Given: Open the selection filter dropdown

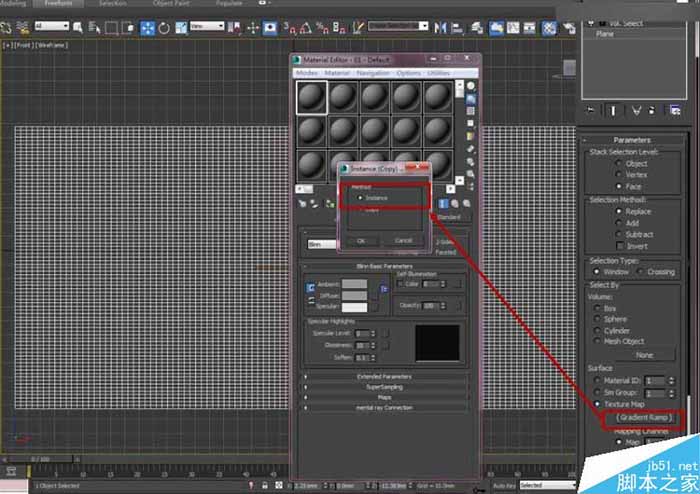Looking at the screenshot, I should 52,26.
